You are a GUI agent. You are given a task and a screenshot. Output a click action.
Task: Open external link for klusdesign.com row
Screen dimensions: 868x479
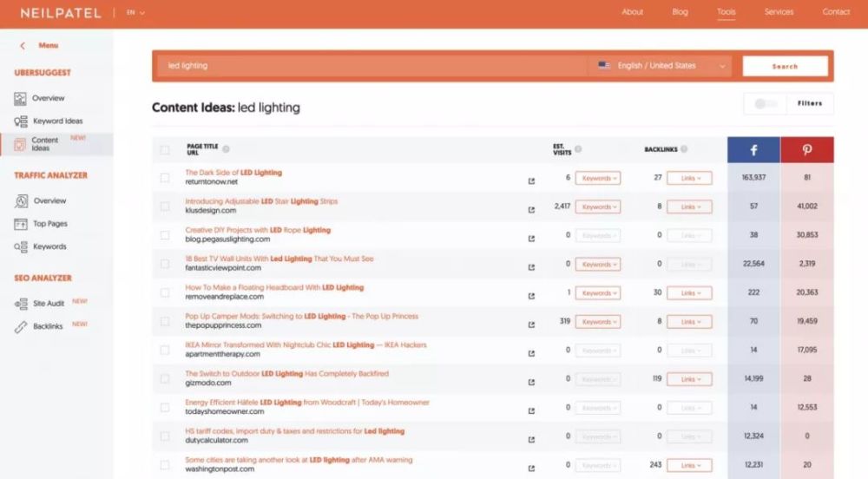click(531, 210)
